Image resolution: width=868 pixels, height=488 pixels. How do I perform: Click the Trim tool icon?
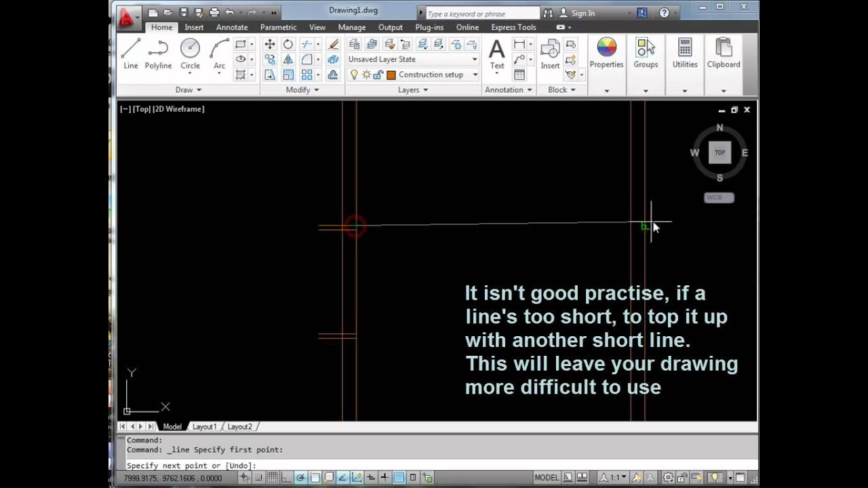tap(307, 44)
